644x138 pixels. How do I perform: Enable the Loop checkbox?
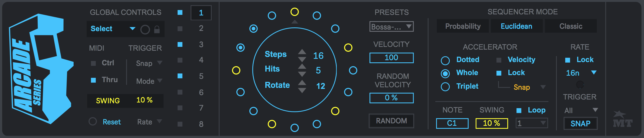(x=519, y=110)
